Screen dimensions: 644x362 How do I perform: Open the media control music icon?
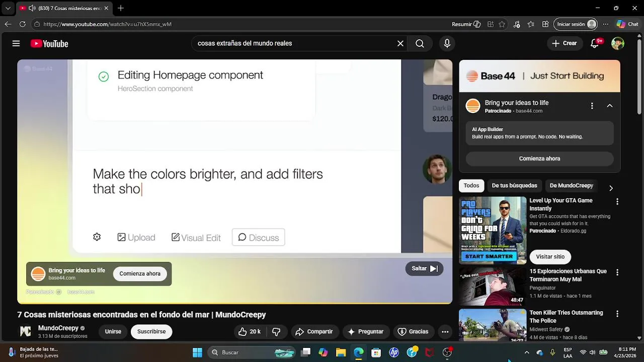click(517, 24)
